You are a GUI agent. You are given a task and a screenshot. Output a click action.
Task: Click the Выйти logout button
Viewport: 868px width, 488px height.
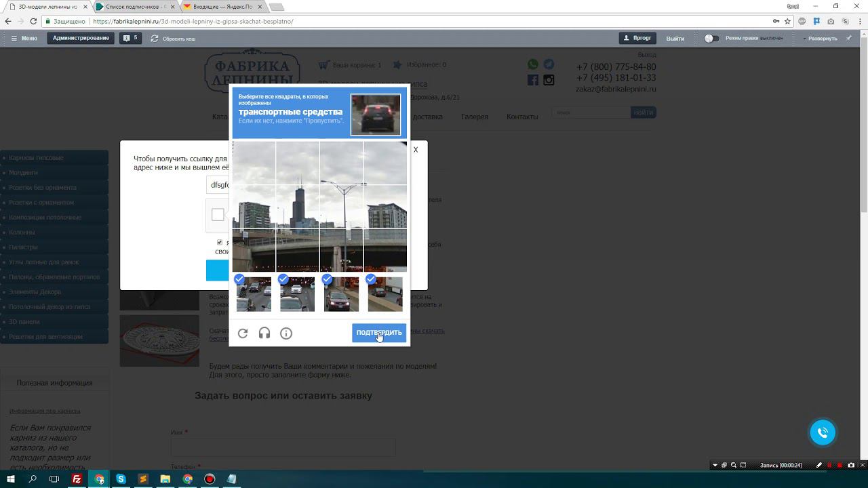pyautogui.click(x=675, y=39)
